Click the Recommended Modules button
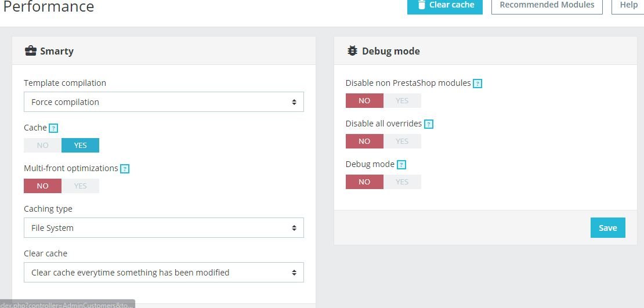 pos(547,5)
